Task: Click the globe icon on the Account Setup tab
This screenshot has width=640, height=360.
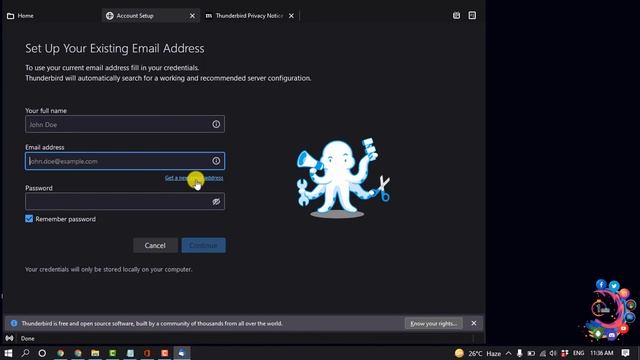Action: click(x=109, y=16)
